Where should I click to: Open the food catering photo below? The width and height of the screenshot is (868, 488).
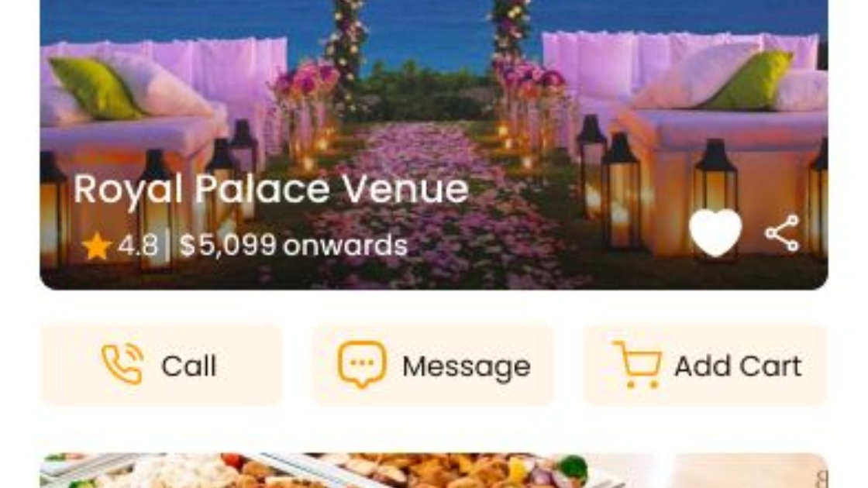434,471
